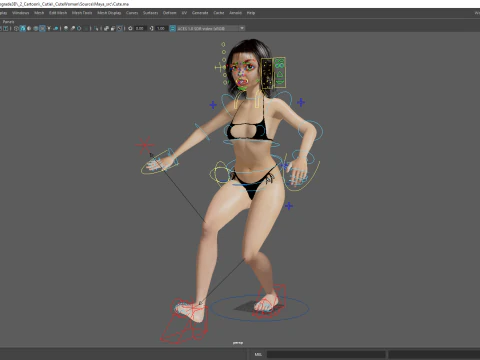Image resolution: width=480 pixels, height=360 pixels.
Task: Open the Arnold menu
Action: pyautogui.click(x=235, y=13)
